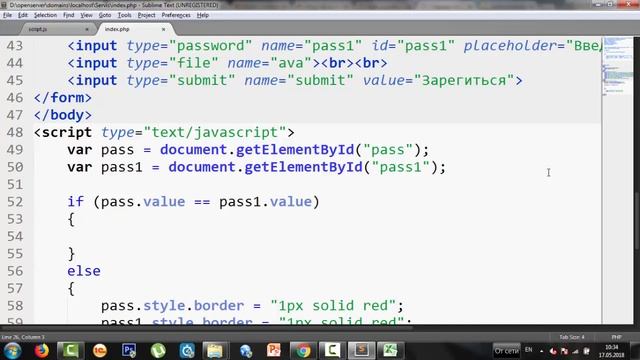Image resolution: width=640 pixels, height=360 pixels.
Task: Open the taskbar clock and date
Action: (x=611, y=351)
